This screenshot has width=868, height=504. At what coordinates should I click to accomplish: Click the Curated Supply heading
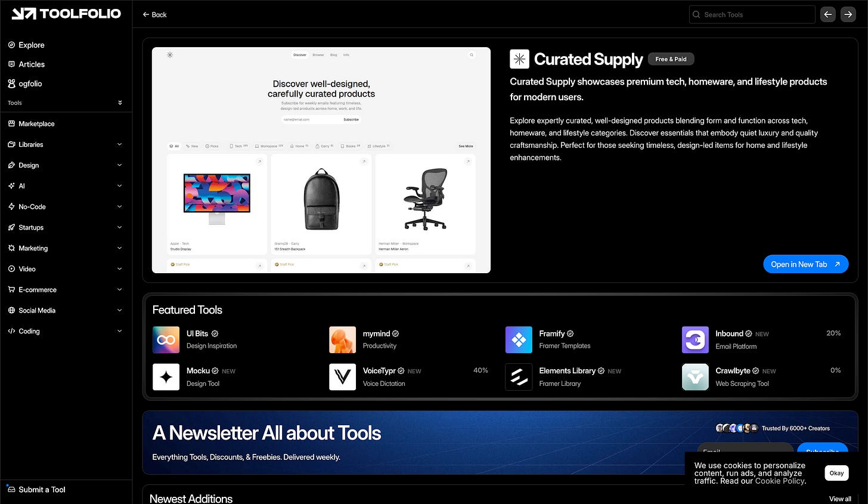pos(588,59)
